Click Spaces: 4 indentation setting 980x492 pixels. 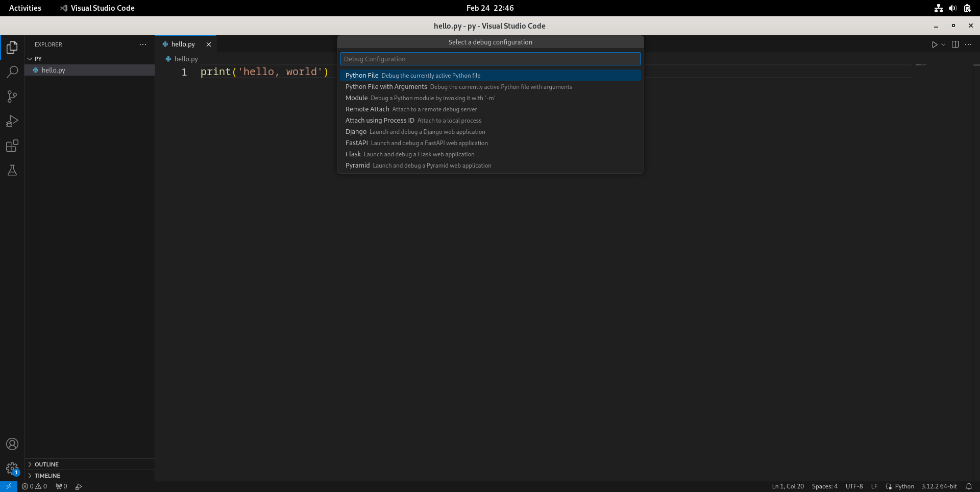[x=824, y=486]
